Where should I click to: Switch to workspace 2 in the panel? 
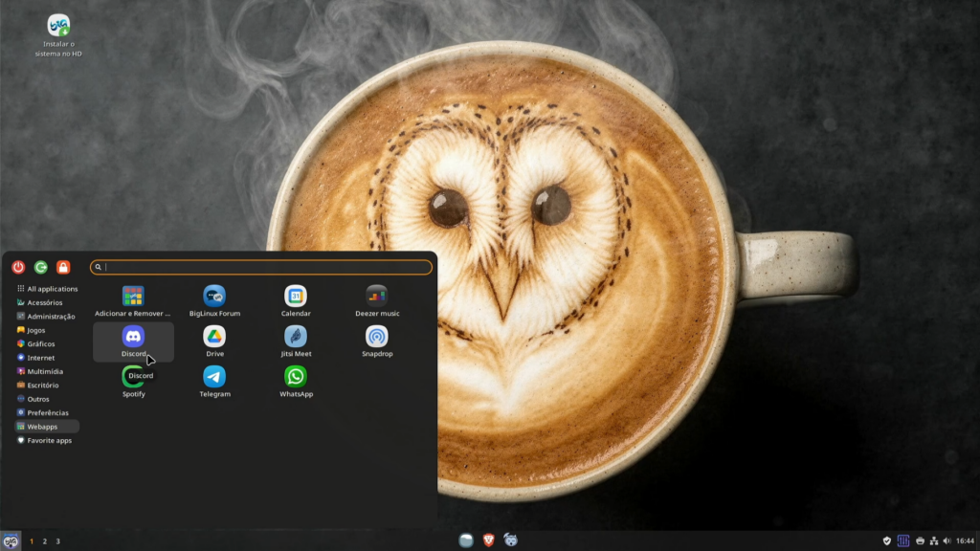pos(44,541)
